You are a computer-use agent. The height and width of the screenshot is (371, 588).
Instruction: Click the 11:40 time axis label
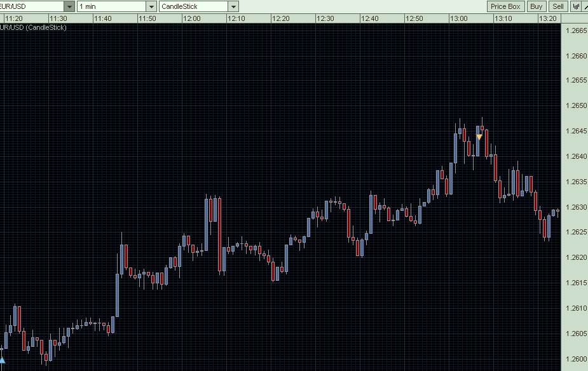click(103, 18)
